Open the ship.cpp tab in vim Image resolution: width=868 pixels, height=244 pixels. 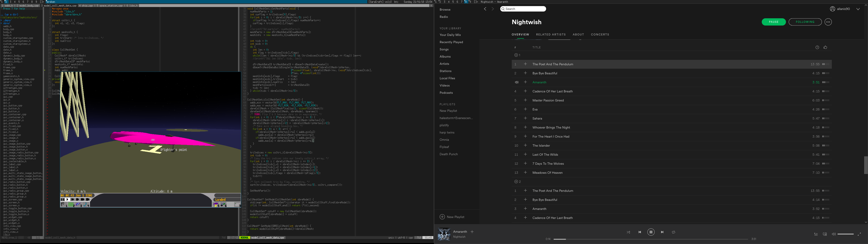click(x=86, y=6)
